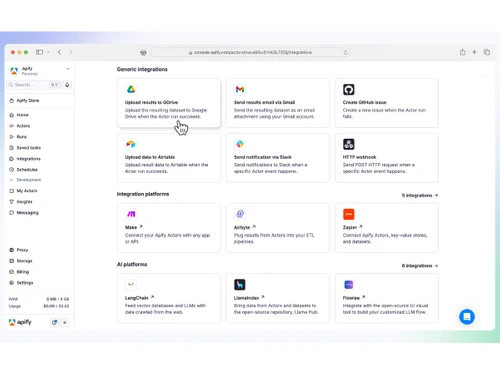View all 5 integrations for platforms
Screen dimensions: 500x375
click(x=420, y=195)
